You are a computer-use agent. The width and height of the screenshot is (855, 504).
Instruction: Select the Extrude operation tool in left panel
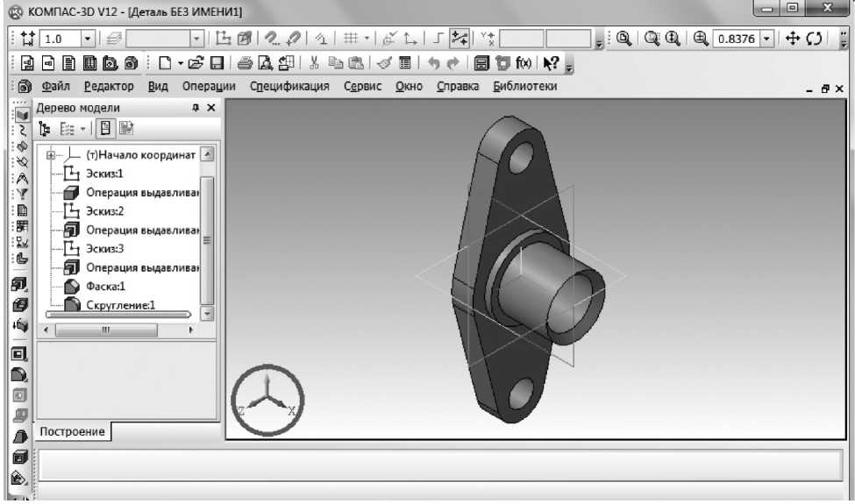tap(19, 284)
